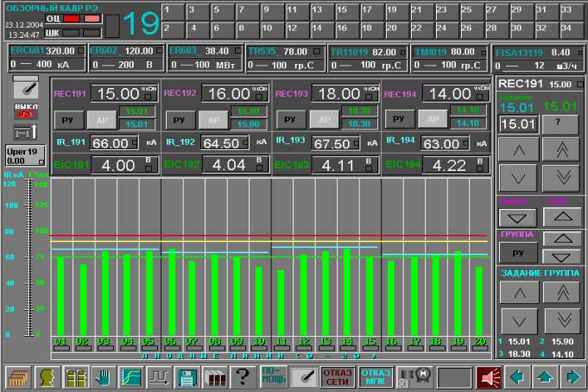Click the right arrow navigation icon

[x=572, y=377]
